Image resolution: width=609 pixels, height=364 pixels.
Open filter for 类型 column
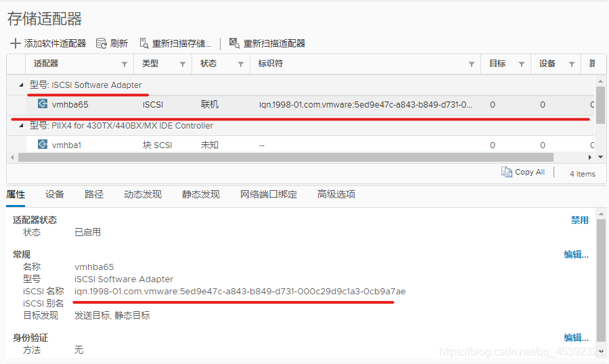(183, 64)
